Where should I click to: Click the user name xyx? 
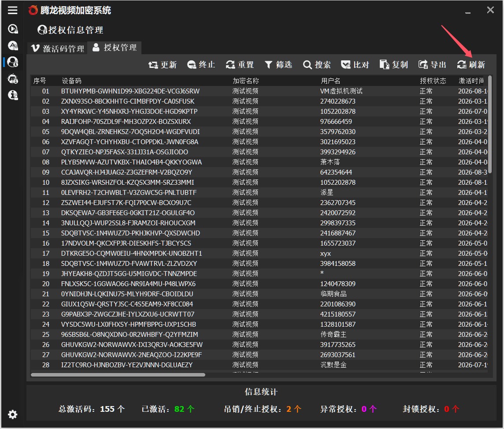tap(325, 254)
